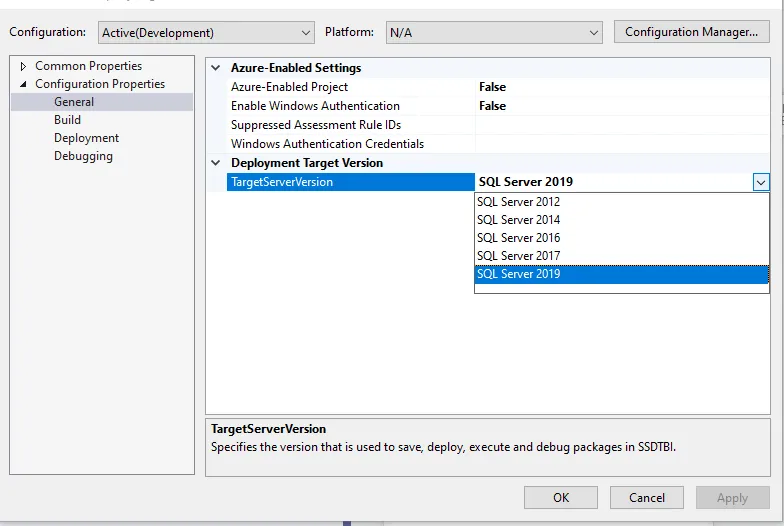
Task: Click the Suppressed Assessment Rule IDs value field
Action: click(622, 125)
